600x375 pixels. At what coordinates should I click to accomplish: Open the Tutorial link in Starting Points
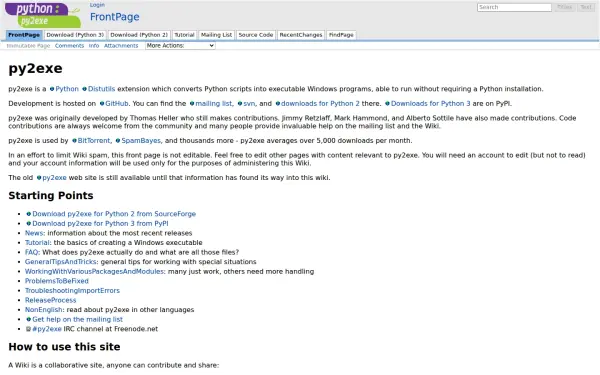(37, 243)
